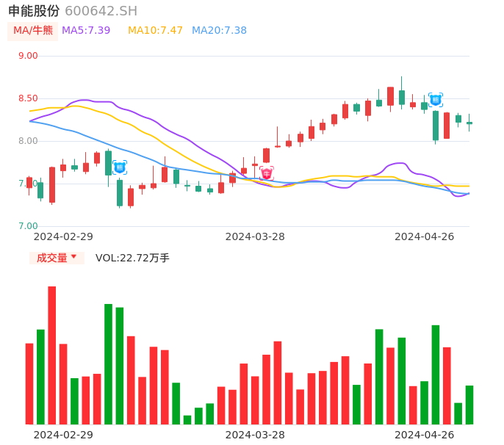Click the MA10 yellow indicator label
The image size is (504, 445).
[155, 31]
